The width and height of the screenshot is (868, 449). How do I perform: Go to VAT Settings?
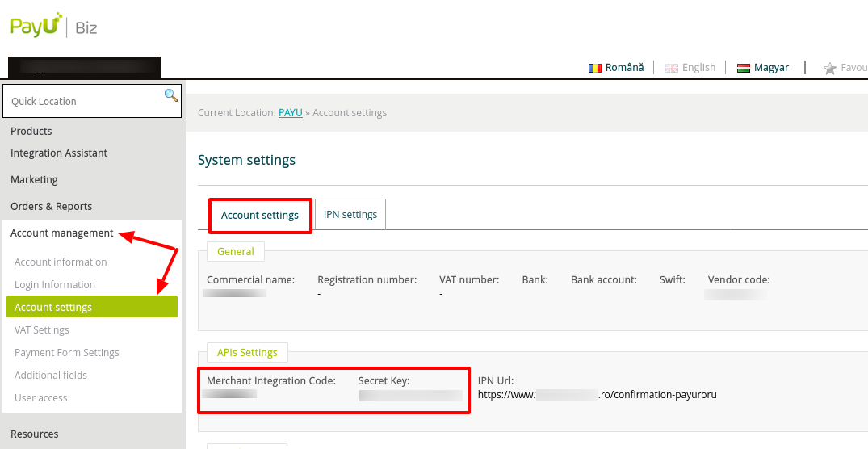pos(42,330)
